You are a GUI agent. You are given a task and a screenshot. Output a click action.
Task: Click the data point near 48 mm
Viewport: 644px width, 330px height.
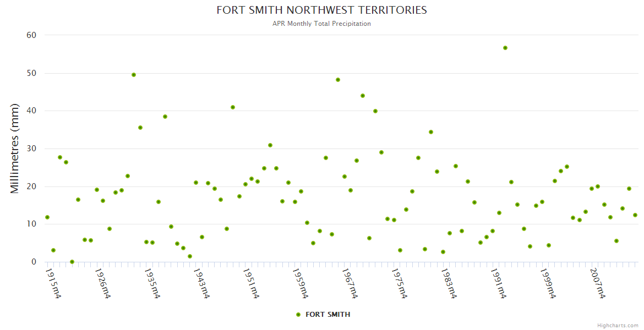coord(338,80)
